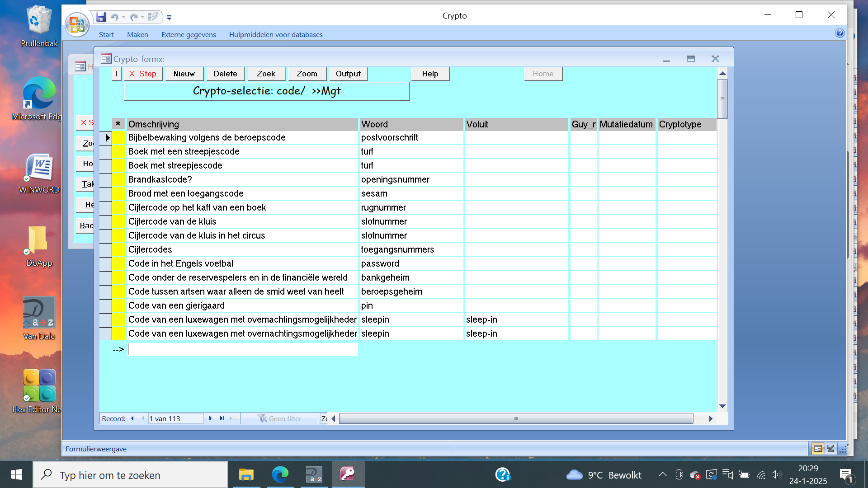Open the Maken ribbon tab
Viewport: 868px width, 488px height.
(137, 34)
